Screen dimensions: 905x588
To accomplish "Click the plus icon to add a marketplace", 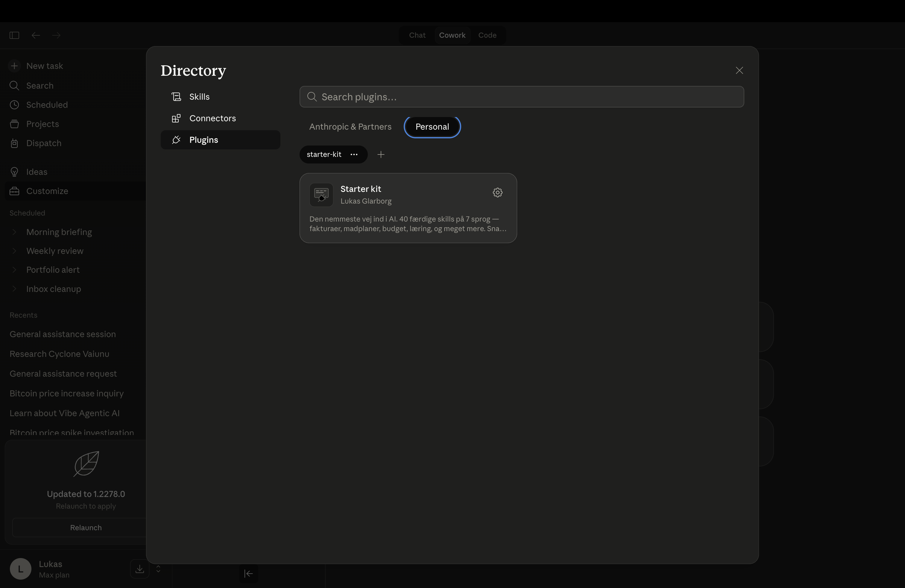I will click(381, 154).
